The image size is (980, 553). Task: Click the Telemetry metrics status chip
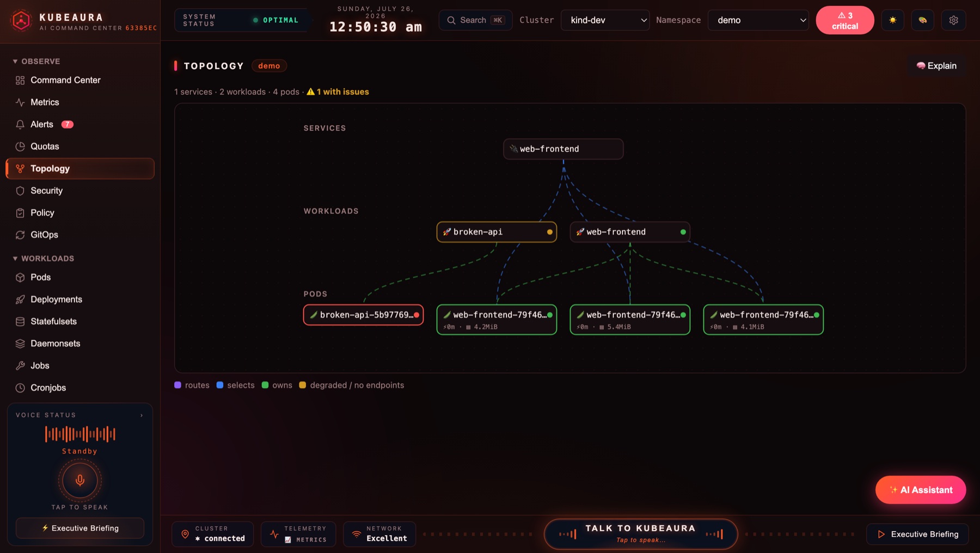point(298,534)
